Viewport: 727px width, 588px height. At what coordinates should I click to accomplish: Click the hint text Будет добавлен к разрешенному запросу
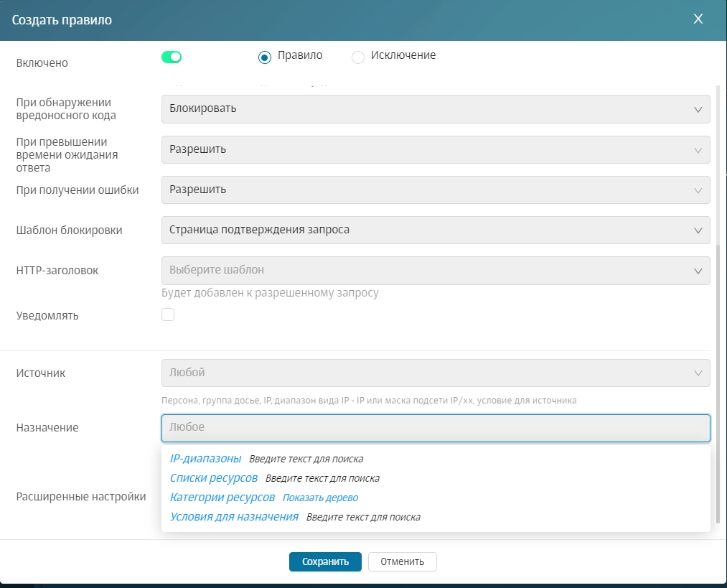tap(270, 293)
